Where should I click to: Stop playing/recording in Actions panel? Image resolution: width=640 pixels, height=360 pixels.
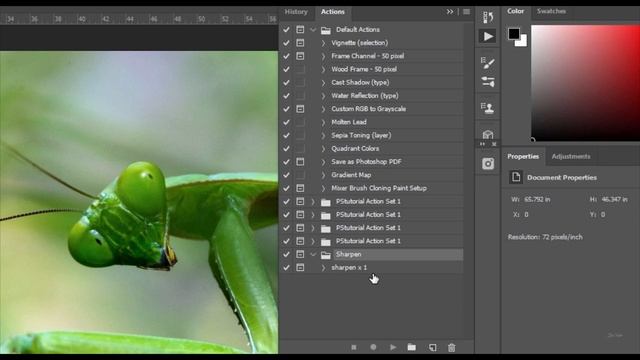(354, 347)
